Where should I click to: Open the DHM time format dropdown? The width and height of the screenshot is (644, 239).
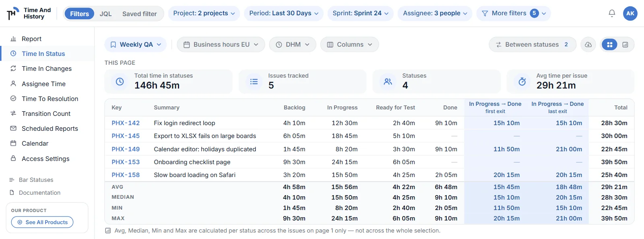[293, 45]
